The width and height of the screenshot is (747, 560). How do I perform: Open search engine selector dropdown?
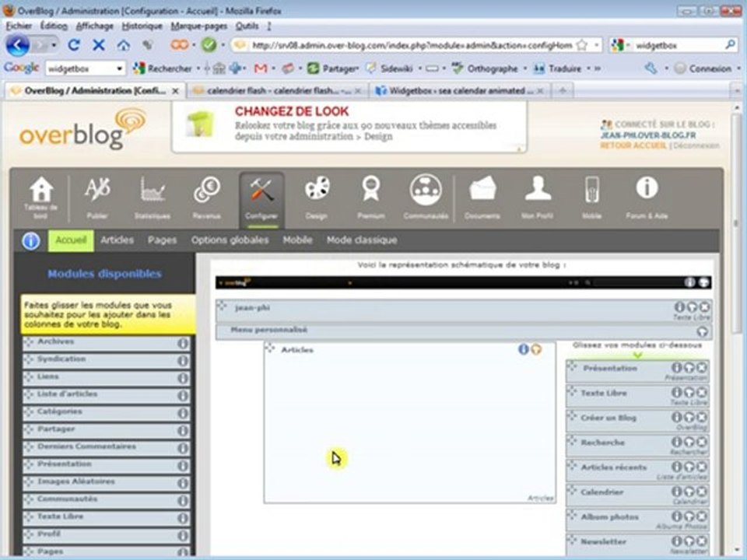(x=628, y=45)
